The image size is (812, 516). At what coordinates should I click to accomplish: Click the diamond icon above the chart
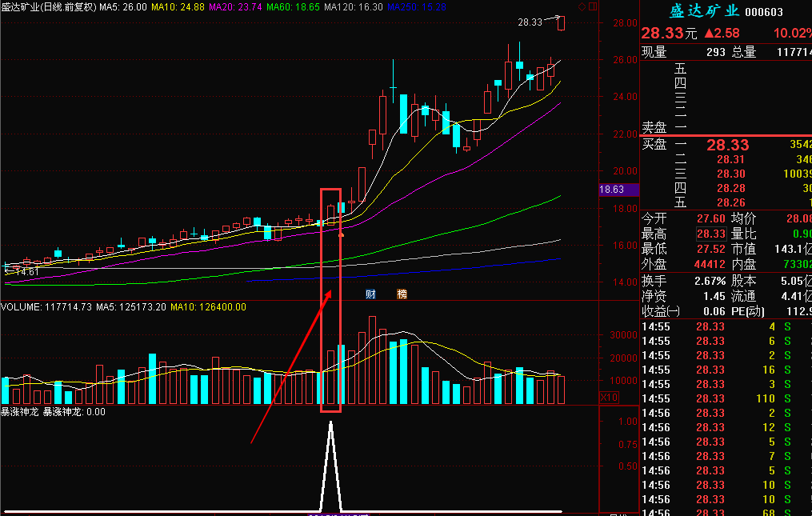point(582,6)
